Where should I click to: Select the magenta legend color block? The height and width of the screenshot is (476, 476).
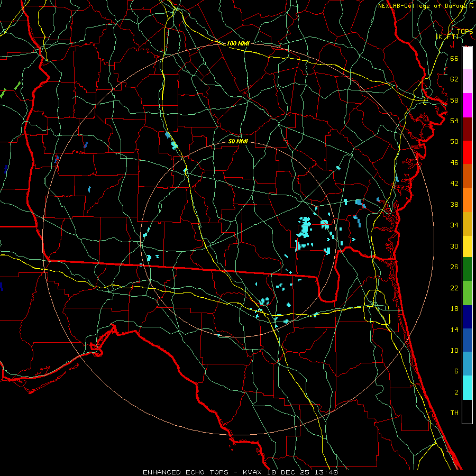pyautogui.click(x=467, y=105)
